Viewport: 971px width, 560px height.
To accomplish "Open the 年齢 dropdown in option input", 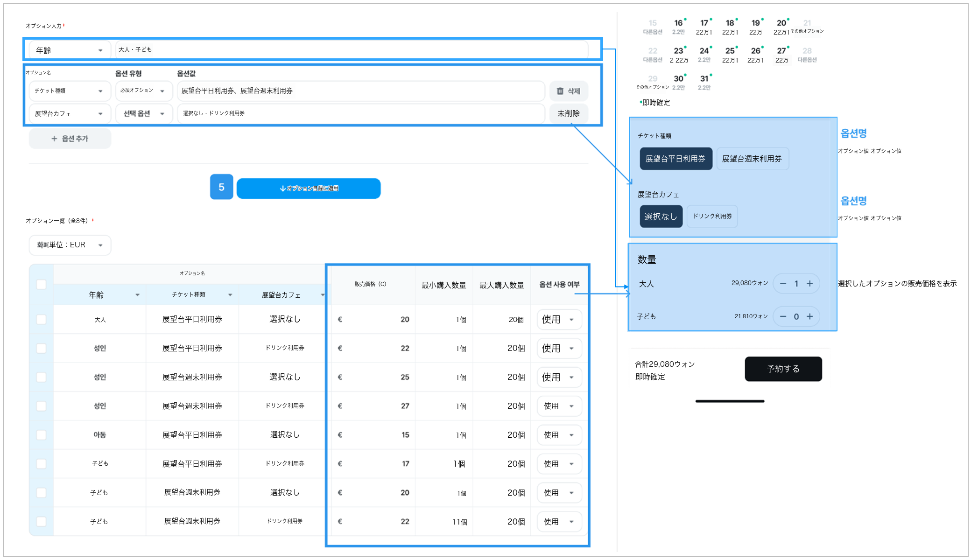I will point(70,50).
